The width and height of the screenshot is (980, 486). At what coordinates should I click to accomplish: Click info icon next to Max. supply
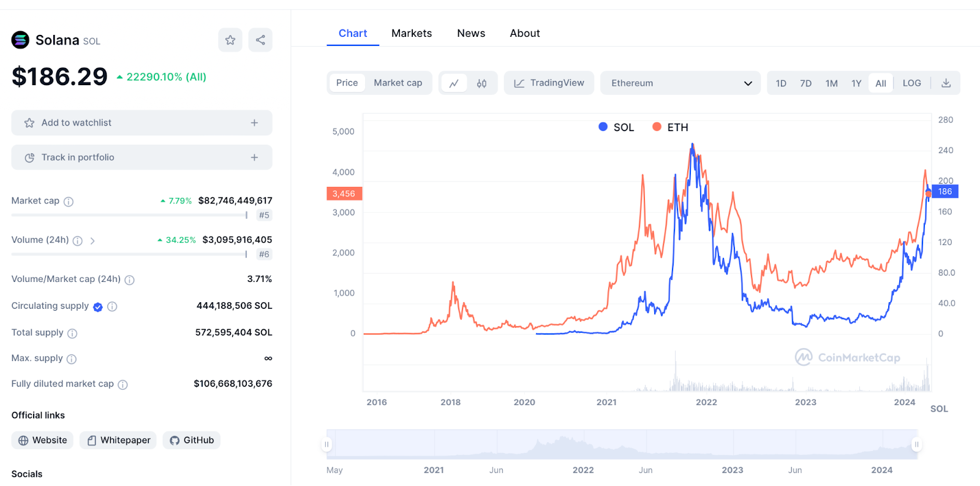[72, 359]
